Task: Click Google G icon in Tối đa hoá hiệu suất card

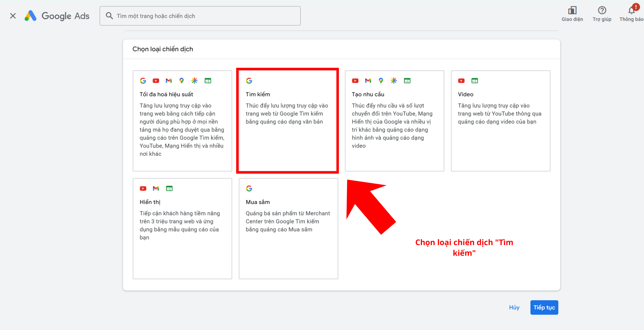Action: click(x=143, y=81)
